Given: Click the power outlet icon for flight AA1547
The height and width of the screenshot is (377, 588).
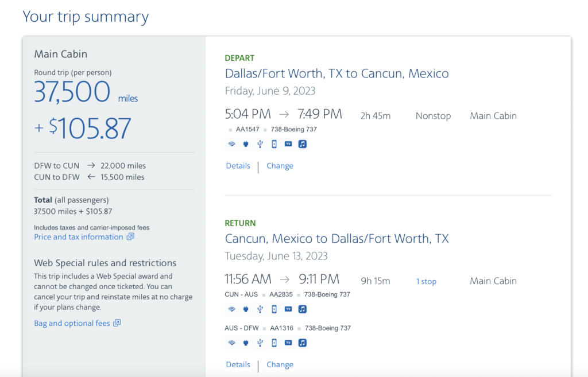Looking at the screenshot, I should 246,144.
